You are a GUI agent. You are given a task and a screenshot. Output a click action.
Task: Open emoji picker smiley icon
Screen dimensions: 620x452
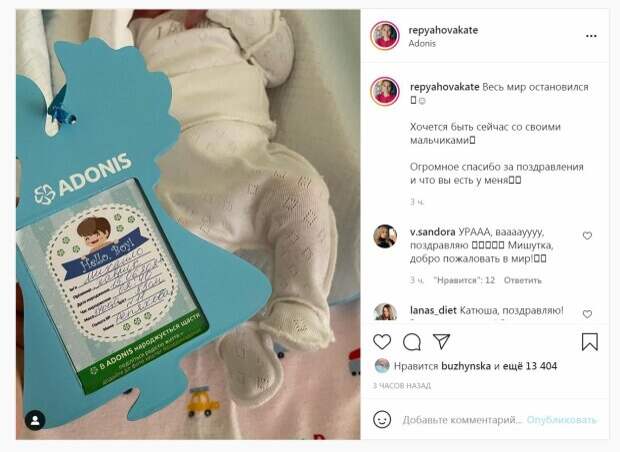coord(382,420)
